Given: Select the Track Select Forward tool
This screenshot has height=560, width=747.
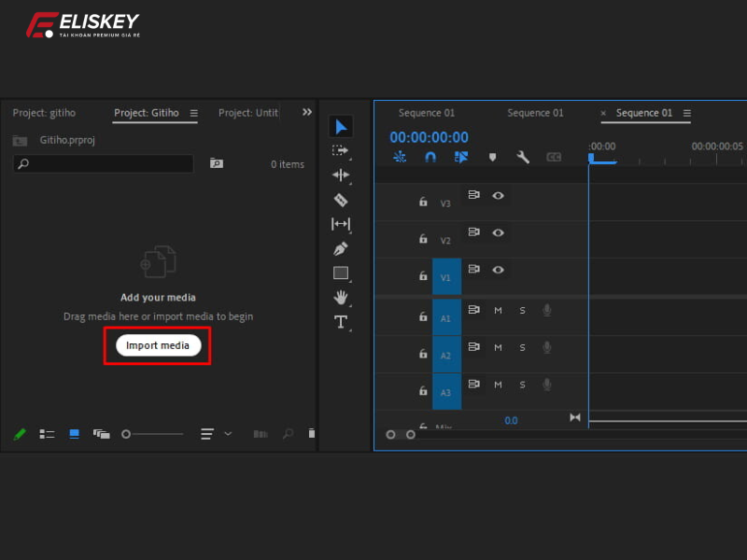Looking at the screenshot, I should tap(341, 150).
